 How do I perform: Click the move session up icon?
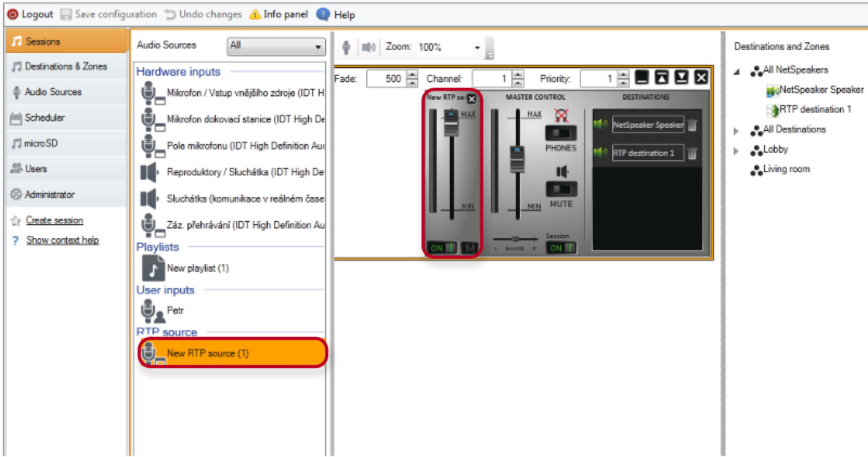tap(662, 77)
